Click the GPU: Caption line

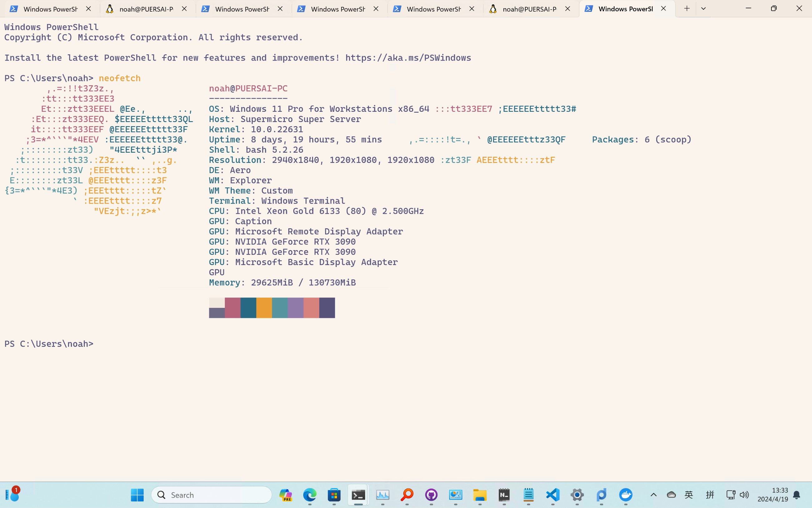click(x=240, y=221)
